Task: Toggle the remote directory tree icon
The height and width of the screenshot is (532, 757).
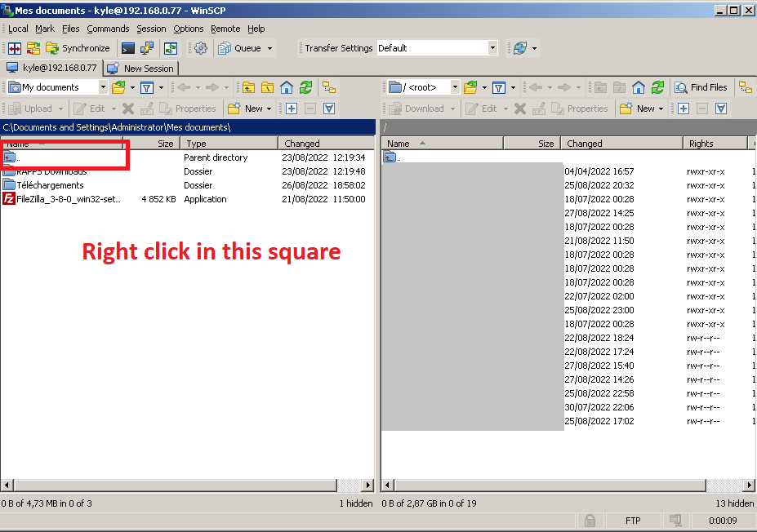Action: [745, 87]
